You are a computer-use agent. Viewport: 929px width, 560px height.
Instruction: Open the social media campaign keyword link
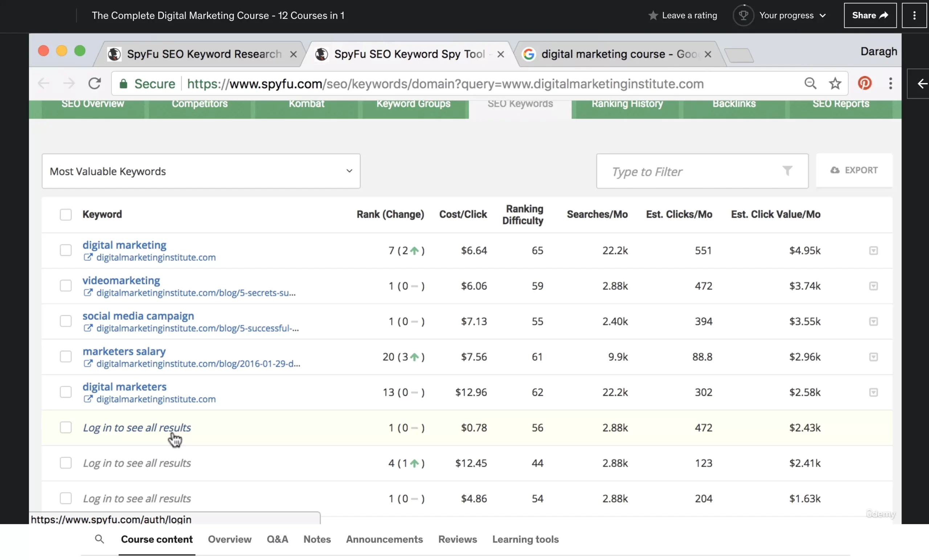[138, 316]
